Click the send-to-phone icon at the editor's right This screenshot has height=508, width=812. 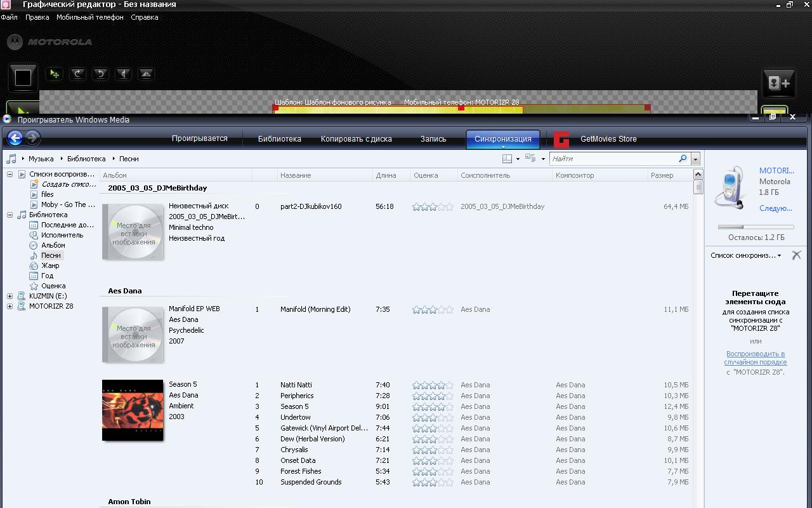click(778, 83)
